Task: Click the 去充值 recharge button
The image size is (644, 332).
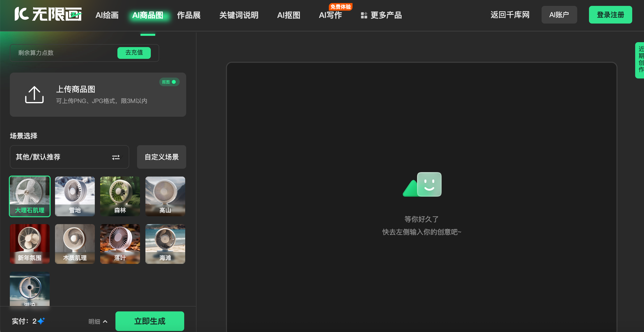Action: pos(134,53)
